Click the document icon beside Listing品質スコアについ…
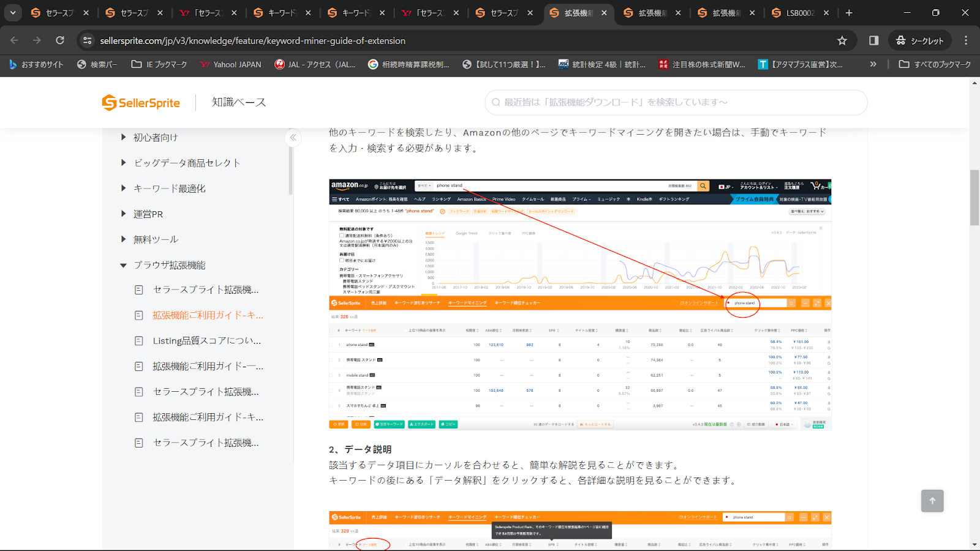Viewport: 980px width, 551px height. [139, 341]
